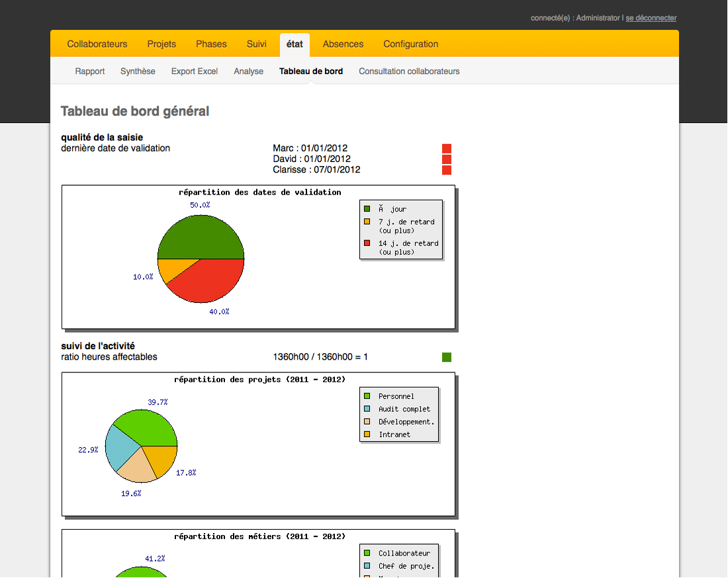
Task: Click Développement legend color swatch
Action: click(x=367, y=421)
